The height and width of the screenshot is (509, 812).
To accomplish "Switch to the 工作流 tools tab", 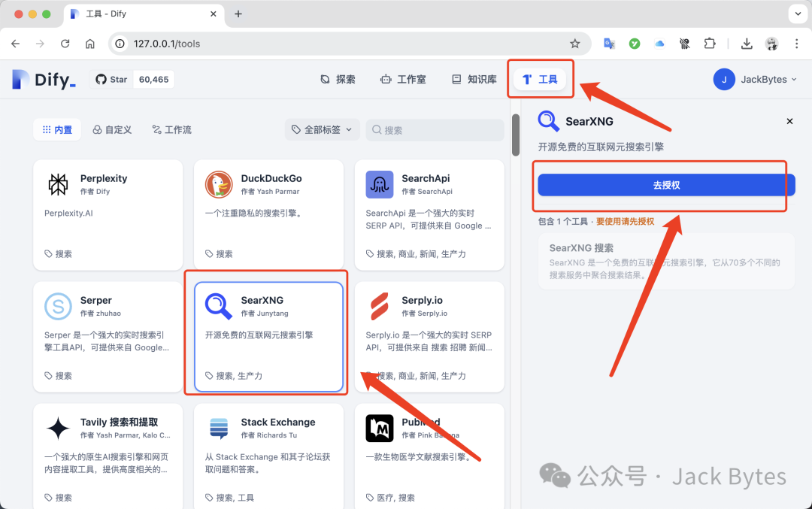I will tap(171, 129).
